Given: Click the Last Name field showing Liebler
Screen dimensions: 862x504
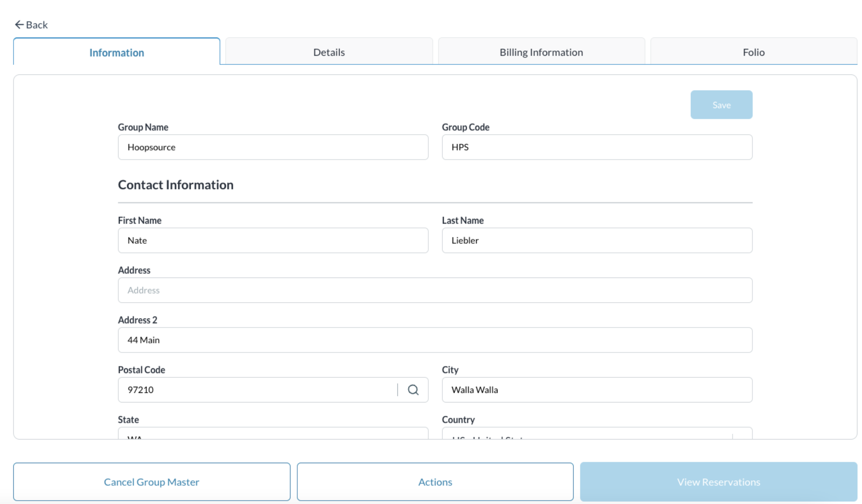Looking at the screenshot, I should pos(597,241).
